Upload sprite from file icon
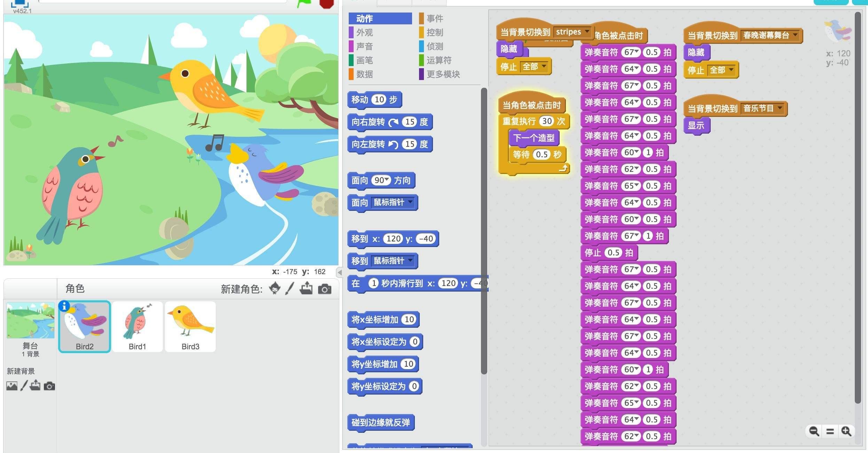Viewport: 868px width, 453px height. click(x=306, y=288)
